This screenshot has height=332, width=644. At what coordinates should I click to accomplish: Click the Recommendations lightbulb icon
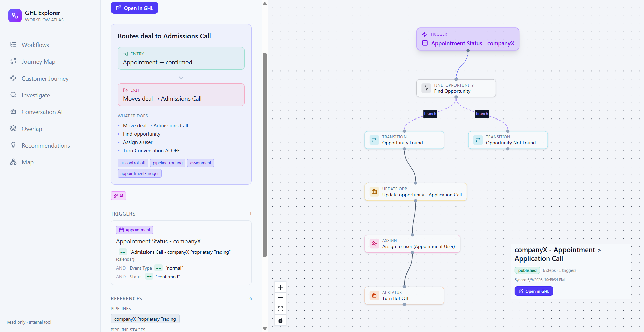[13, 145]
